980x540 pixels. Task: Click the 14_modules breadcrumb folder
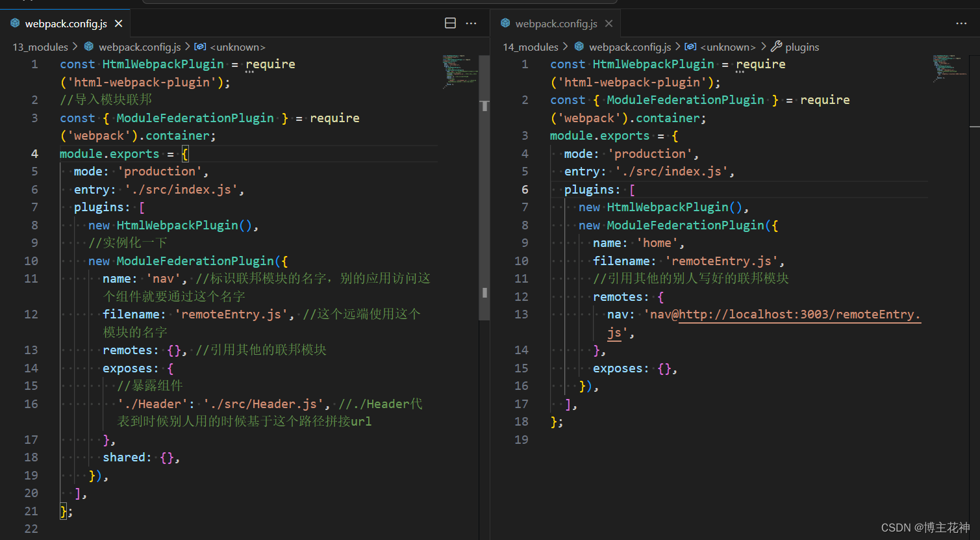tap(531, 47)
